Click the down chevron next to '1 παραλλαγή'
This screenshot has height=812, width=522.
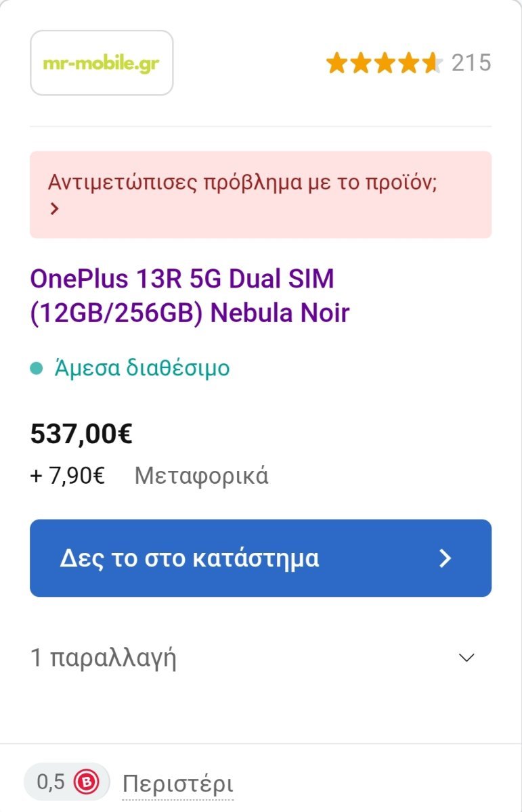click(467, 658)
